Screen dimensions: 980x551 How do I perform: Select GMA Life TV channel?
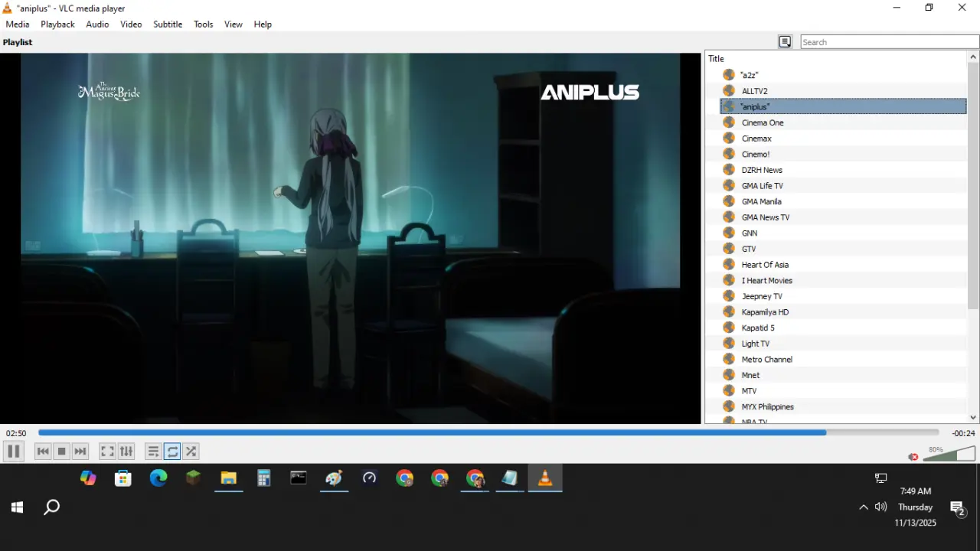[843, 186]
